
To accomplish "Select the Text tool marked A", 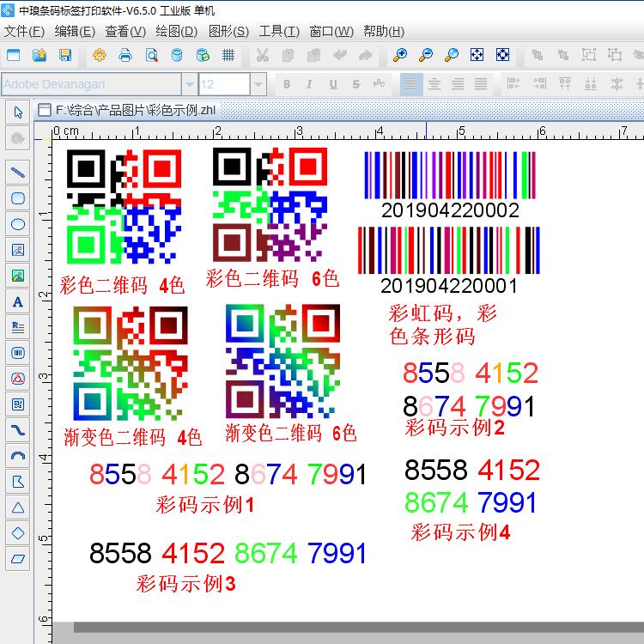I will [x=18, y=302].
